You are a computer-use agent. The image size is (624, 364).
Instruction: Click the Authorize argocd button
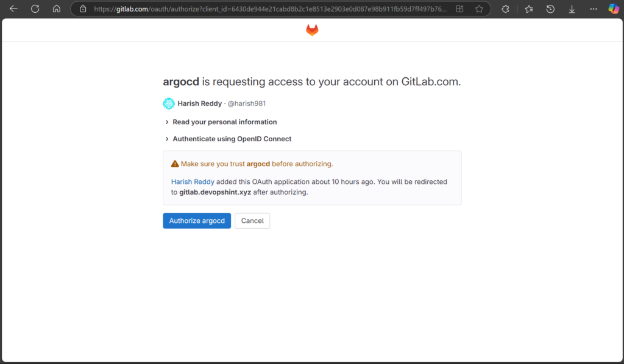click(197, 221)
